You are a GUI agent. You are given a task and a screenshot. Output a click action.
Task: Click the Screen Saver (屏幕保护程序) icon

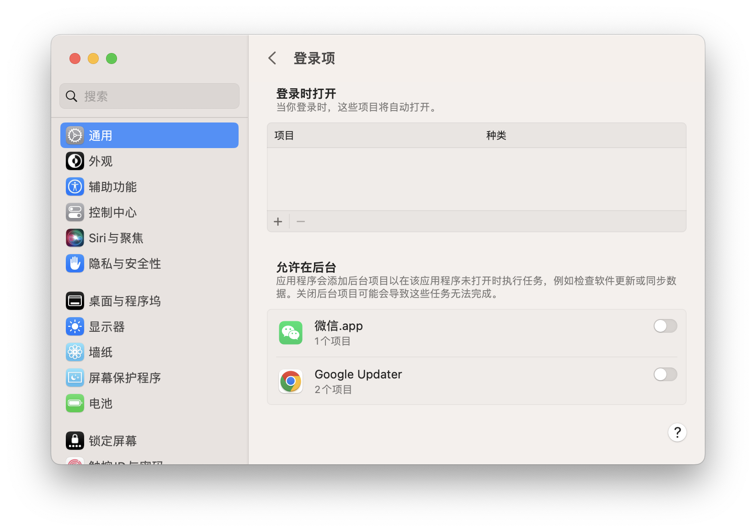coord(75,378)
